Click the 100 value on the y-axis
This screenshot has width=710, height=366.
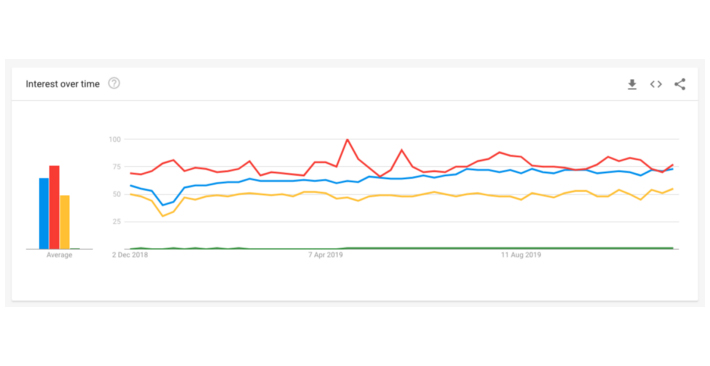coord(114,139)
